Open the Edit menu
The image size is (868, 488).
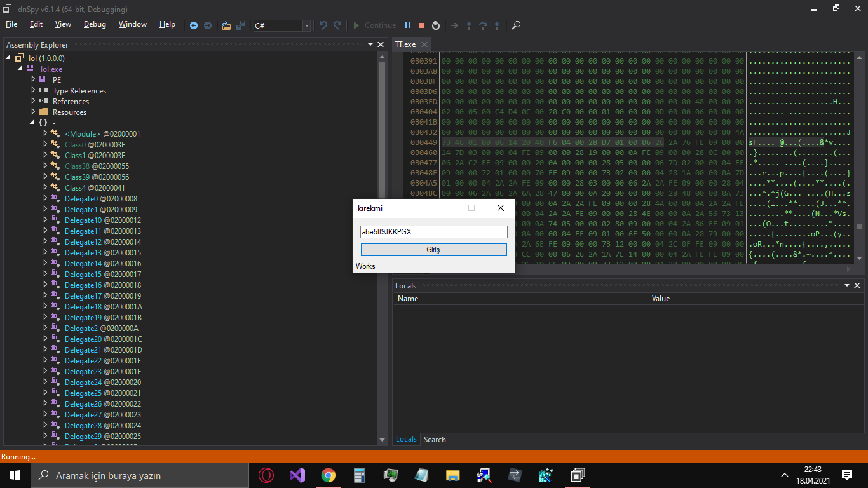[x=36, y=24]
